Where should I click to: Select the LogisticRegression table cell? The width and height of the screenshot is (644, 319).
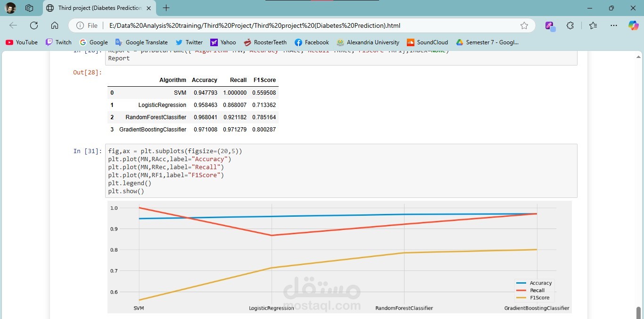162,105
